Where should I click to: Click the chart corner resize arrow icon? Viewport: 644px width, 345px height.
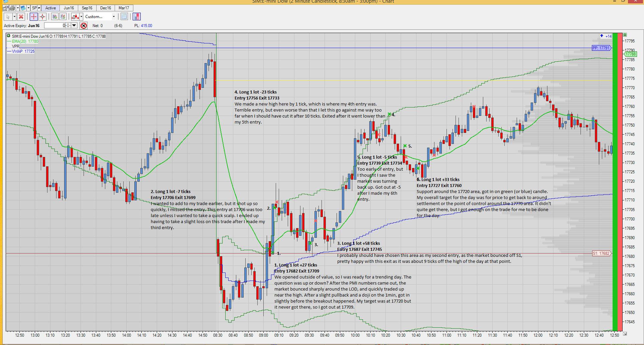click(625, 334)
